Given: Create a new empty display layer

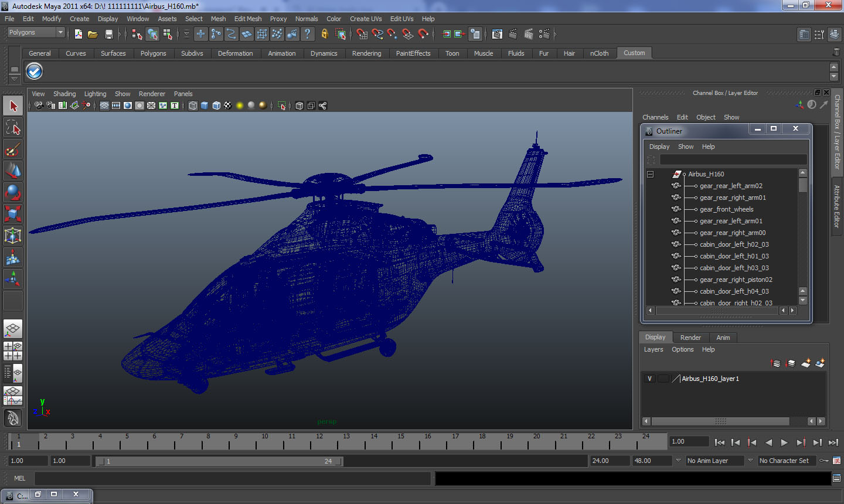Looking at the screenshot, I should (806, 363).
